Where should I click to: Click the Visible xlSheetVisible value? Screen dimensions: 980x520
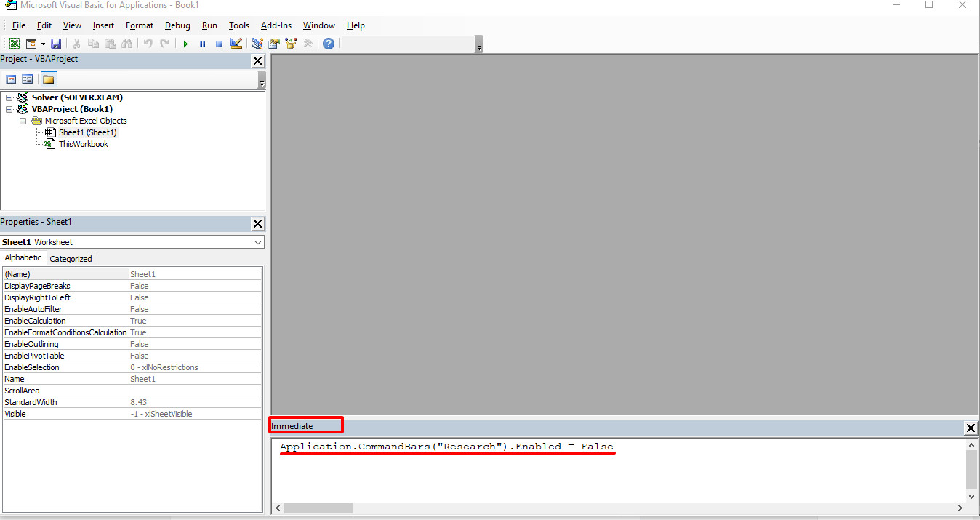pos(195,414)
